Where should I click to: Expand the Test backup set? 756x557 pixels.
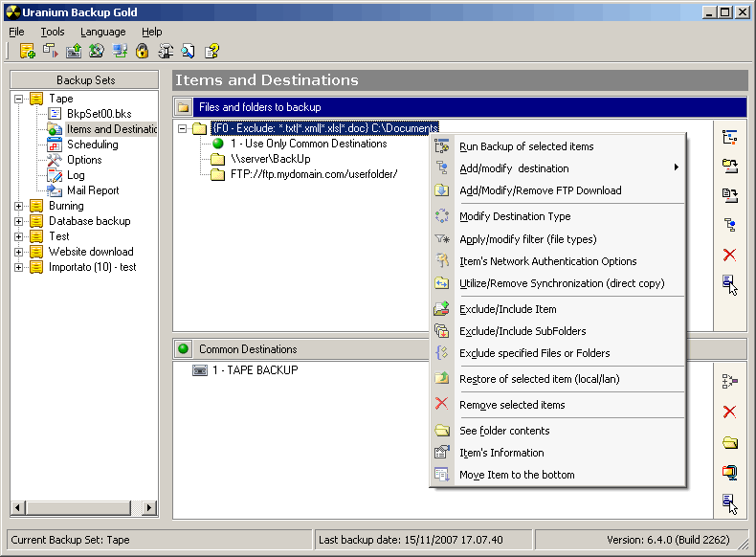coord(18,236)
